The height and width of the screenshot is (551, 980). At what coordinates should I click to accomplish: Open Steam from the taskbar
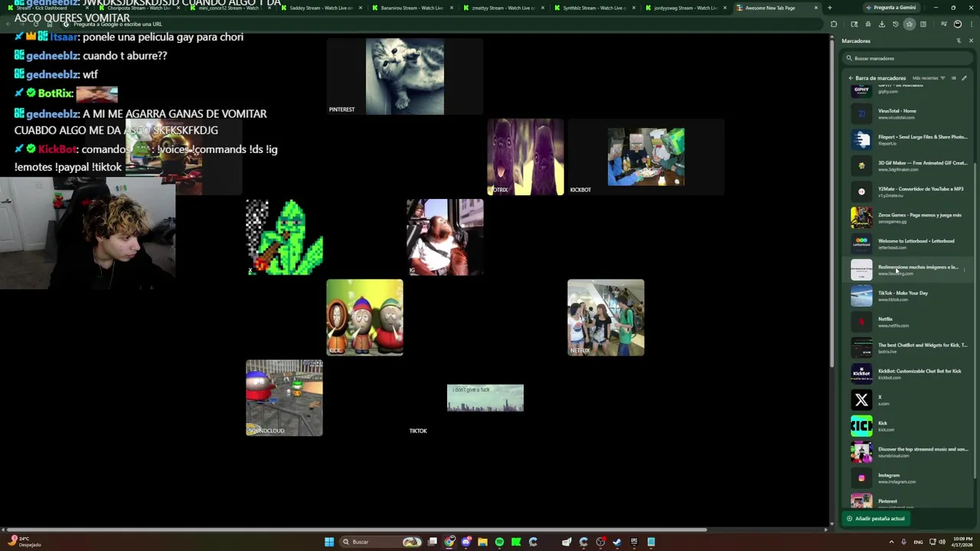[617, 542]
